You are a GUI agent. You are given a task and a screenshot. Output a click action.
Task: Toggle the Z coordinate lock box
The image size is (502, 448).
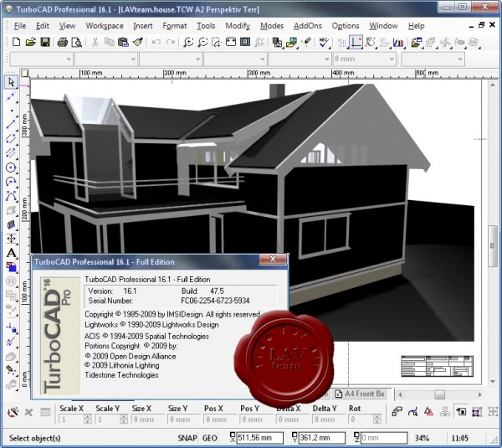pyautogui.click(x=356, y=435)
